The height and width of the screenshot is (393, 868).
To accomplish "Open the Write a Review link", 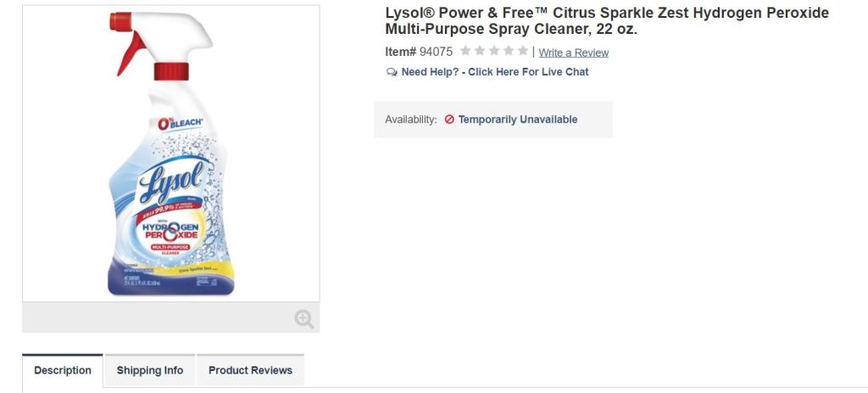I will pyautogui.click(x=573, y=53).
